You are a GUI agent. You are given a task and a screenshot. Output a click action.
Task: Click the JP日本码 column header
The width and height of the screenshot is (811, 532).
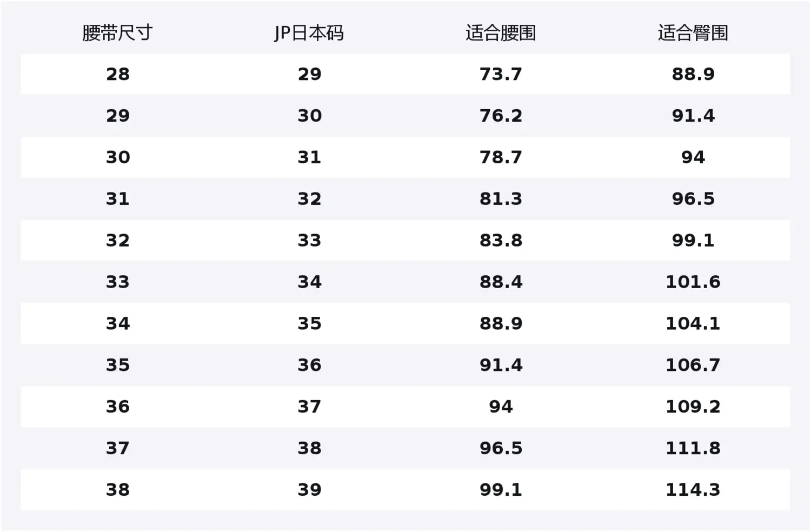(309, 33)
